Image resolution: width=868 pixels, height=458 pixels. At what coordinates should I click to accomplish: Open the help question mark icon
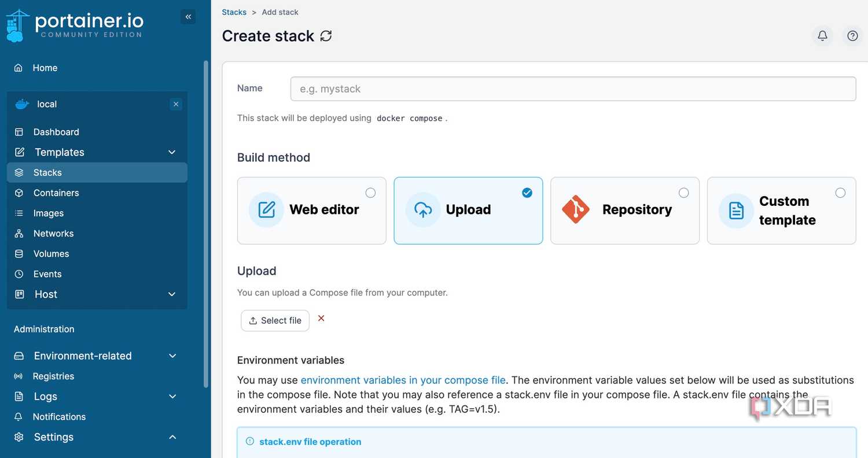(x=852, y=36)
